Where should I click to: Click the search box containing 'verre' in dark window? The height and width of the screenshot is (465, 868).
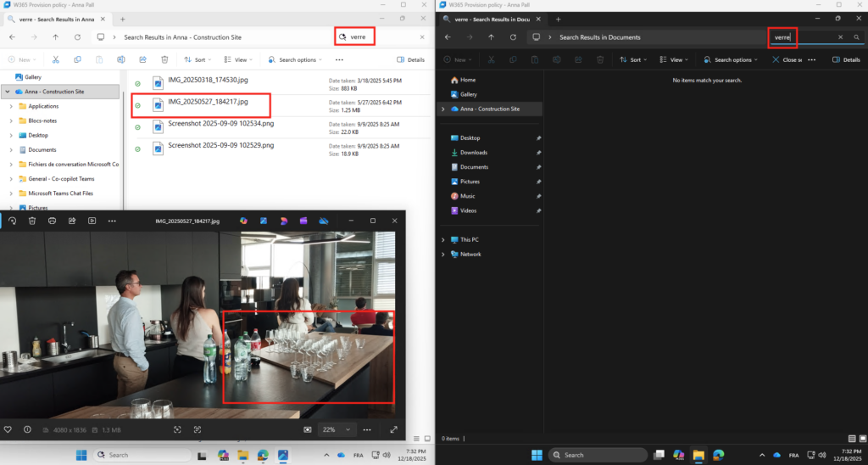(x=801, y=37)
